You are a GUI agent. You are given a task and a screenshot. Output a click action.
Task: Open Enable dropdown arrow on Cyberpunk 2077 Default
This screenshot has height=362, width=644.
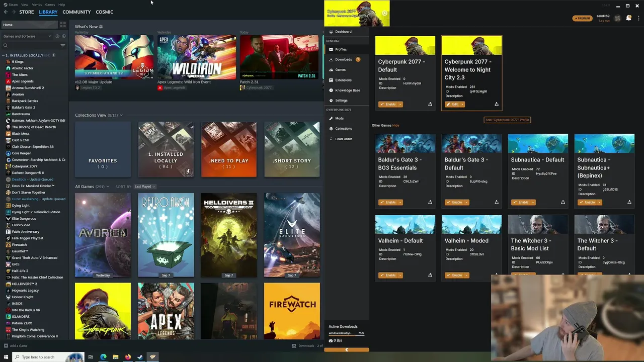[400, 104]
